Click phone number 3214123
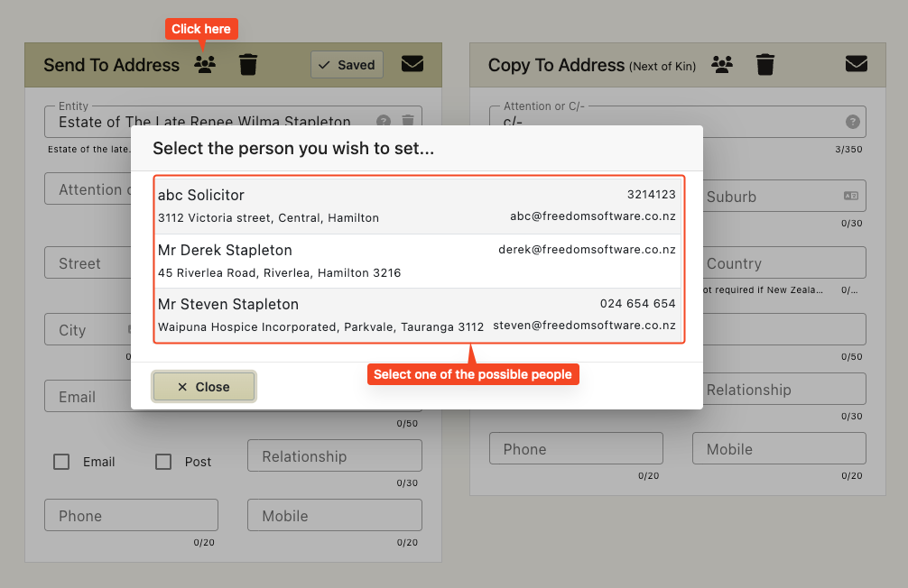 click(652, 195)
